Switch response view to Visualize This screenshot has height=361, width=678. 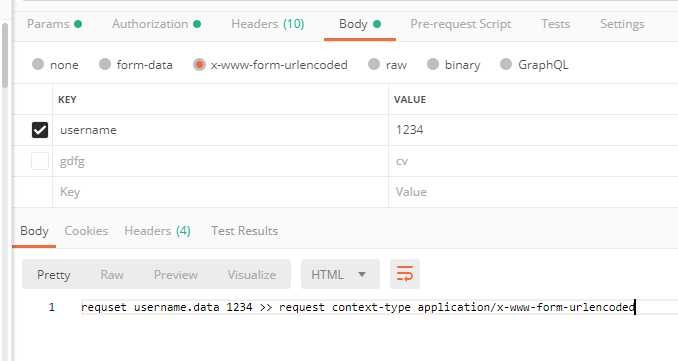coord(252,275)
